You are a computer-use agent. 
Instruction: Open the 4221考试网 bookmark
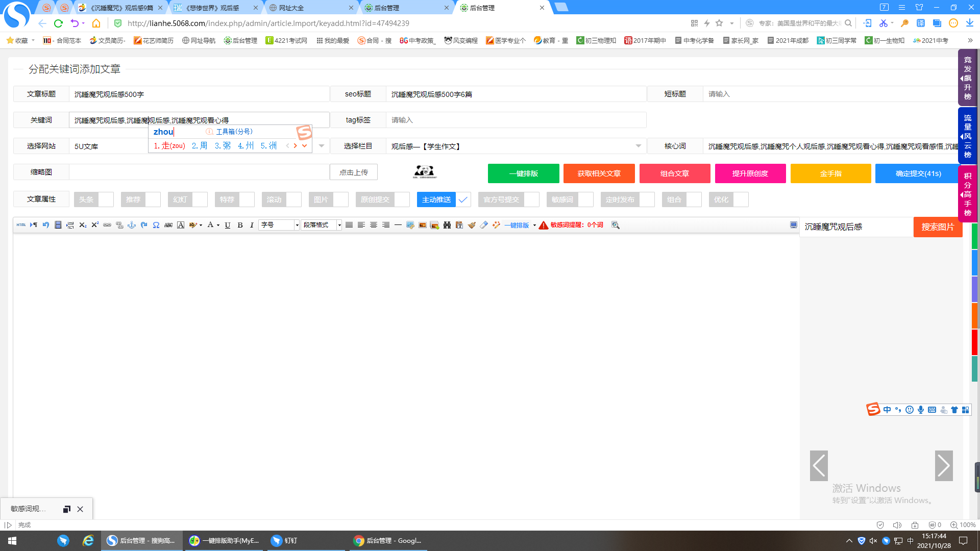(286, 40)
